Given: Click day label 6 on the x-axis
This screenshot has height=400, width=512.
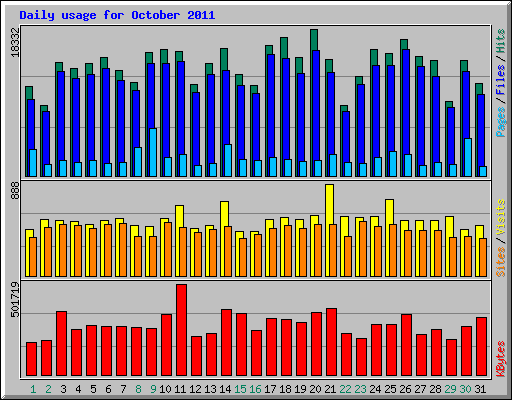Looking at the screenshot, I should pyautogui.click(x=108, y=389).
